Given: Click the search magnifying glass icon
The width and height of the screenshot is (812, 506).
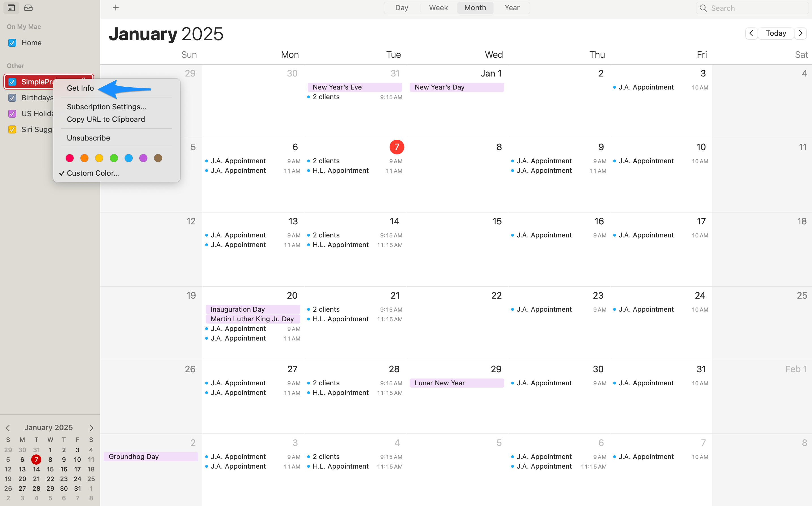Looking at the screenshot, I should 703,8.
